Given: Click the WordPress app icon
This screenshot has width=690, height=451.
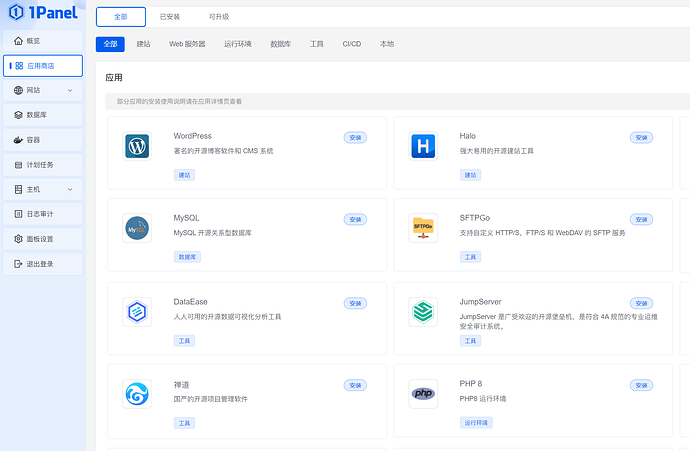Looking at the screenshot, I should 137,147.
